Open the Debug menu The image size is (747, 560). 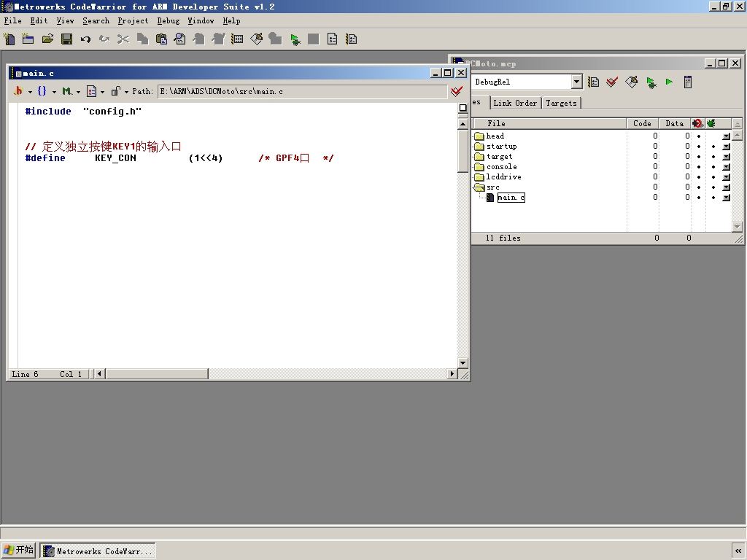click(169, 20)
